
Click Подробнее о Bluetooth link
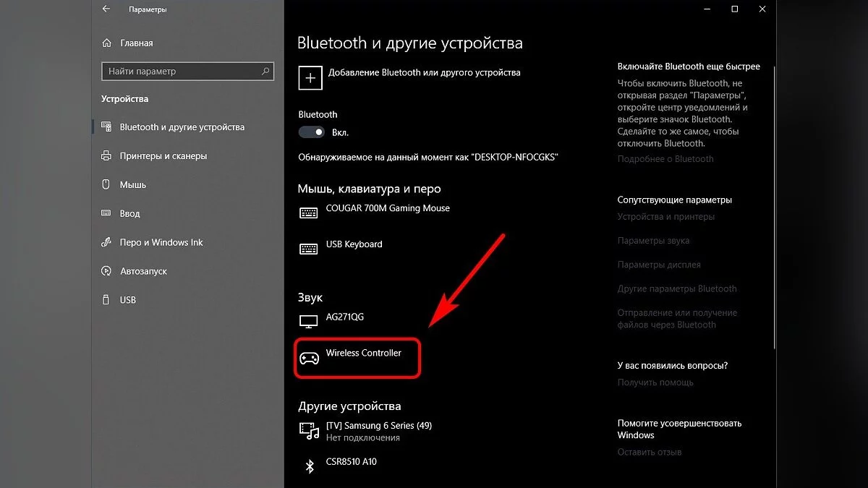(665, 159)
